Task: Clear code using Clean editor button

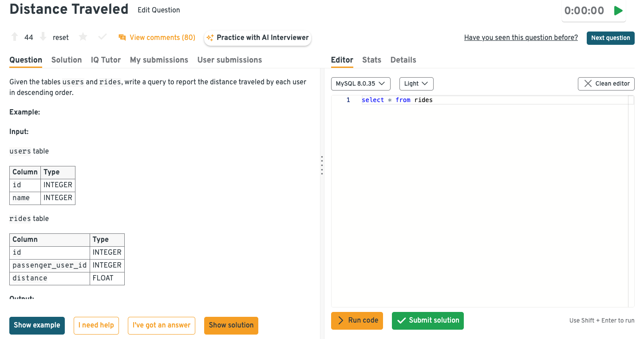Action: coord(606,83)
